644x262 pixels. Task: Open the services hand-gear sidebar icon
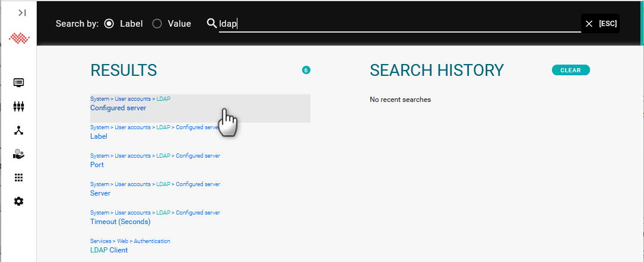click(19, 154)
